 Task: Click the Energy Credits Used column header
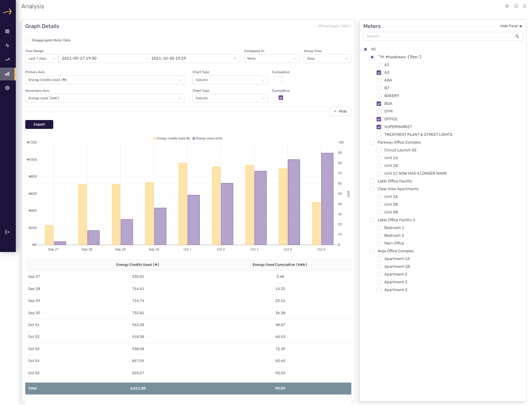(138, 265)
